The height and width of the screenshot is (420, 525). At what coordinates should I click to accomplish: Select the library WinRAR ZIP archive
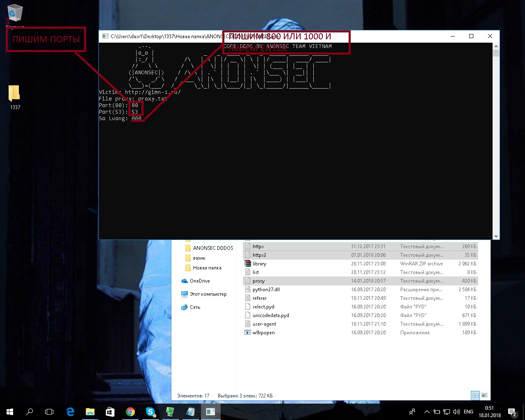(259, 264)
